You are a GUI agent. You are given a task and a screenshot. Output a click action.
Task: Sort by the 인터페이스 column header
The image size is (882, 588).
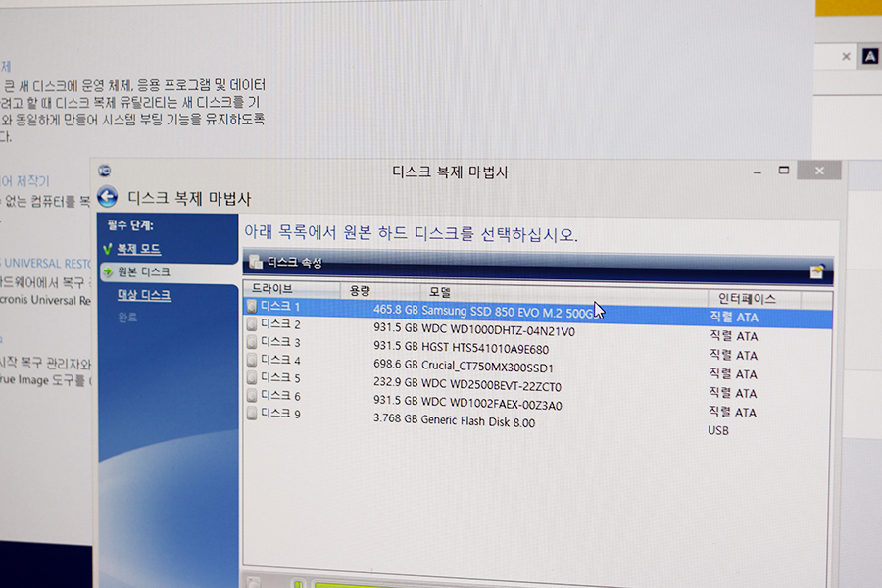point(747,298)
